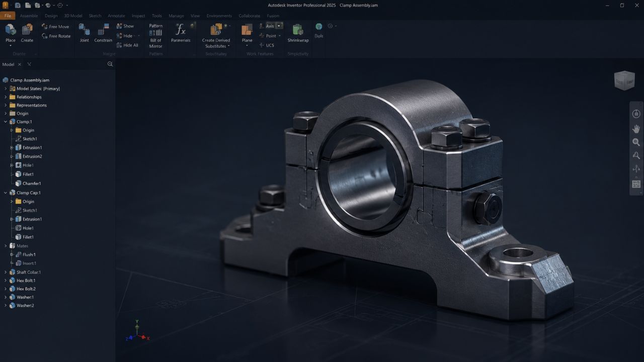644x362 pixels.
Task: Close the Model browser tab
Action: (20, 64)
